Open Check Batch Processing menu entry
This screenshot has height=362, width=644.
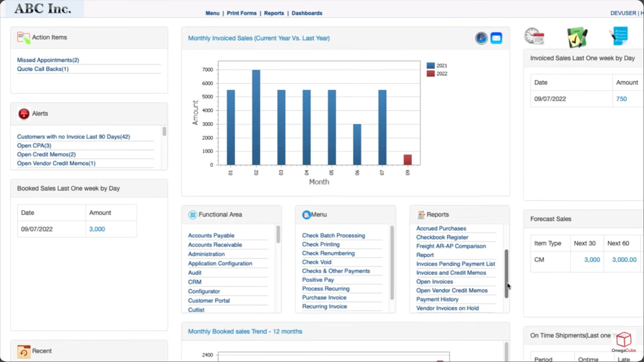click(x=333, y=235)
